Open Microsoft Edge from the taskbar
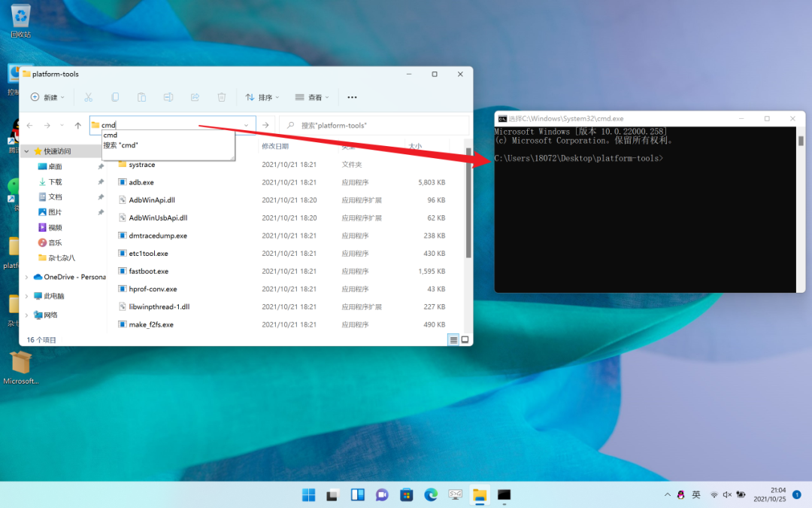This screenshot has width=812, height=508. 431,494
